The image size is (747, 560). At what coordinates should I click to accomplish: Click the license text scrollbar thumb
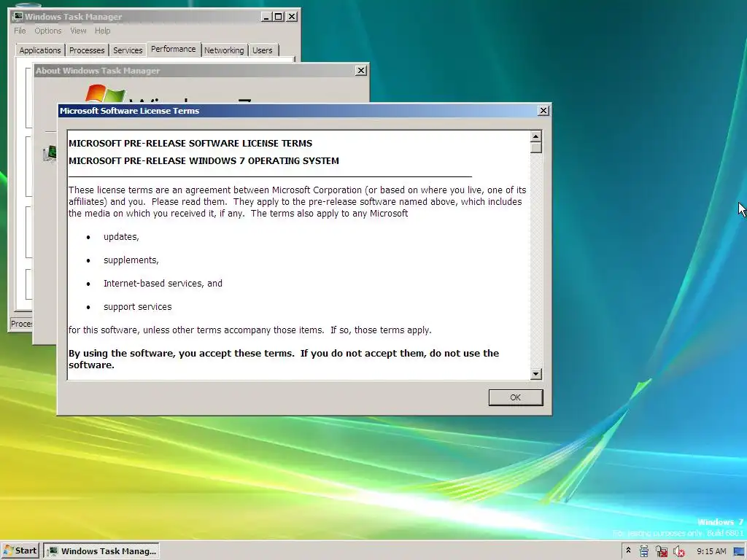click(536, 147)
